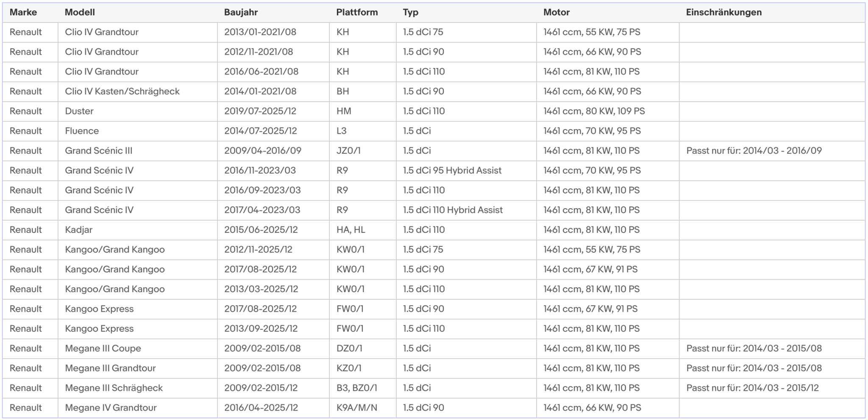Image resolution: width=868 pixels, height=420 pixels.
Task: Click Baujahr 2012/11-2021/08 cell
Action: (273, 52)
